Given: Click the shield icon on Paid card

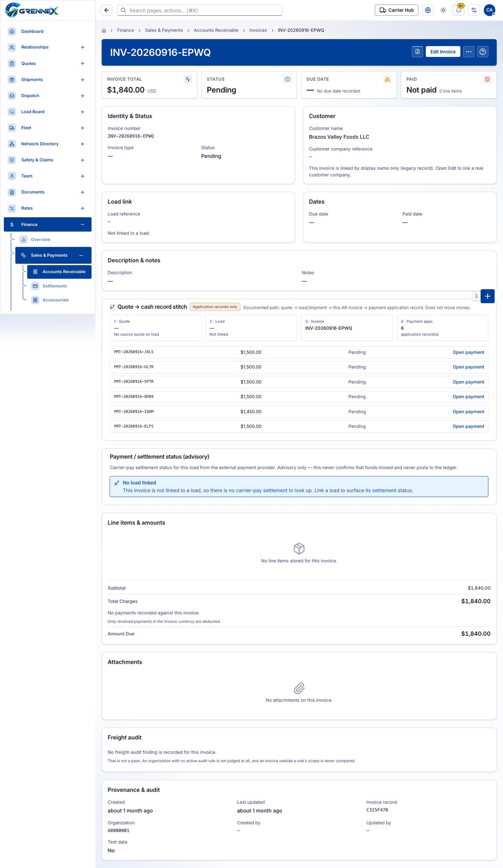Looking at the screenshot, I should (x=487, y=79).
